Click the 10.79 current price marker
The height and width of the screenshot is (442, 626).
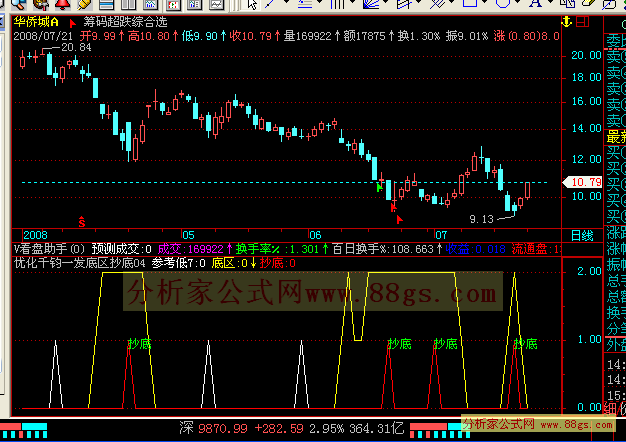(x=583, y=182)
